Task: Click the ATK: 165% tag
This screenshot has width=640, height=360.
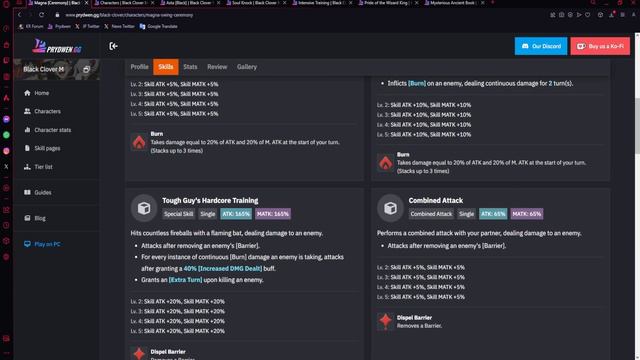Action: click(236, 214)
